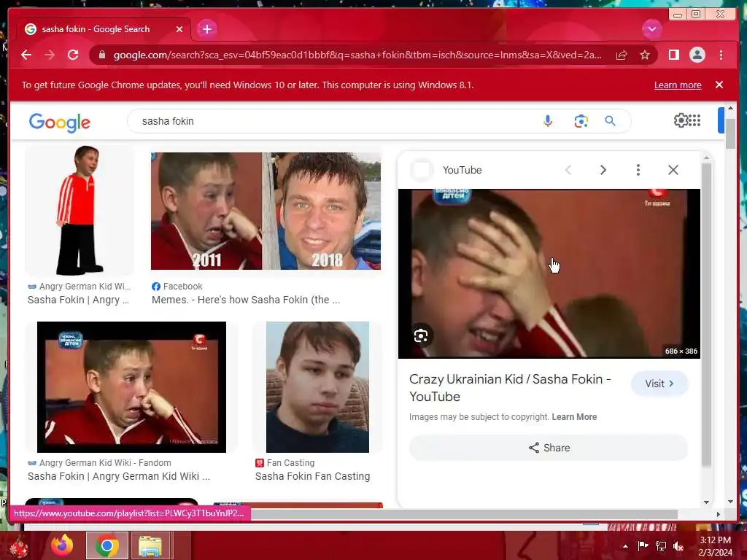Open the preview panel more options menu

[638, 170]
